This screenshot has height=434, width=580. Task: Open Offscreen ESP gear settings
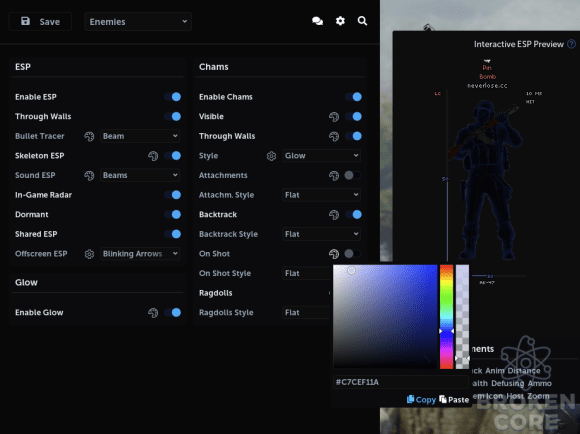click(89, 254)
